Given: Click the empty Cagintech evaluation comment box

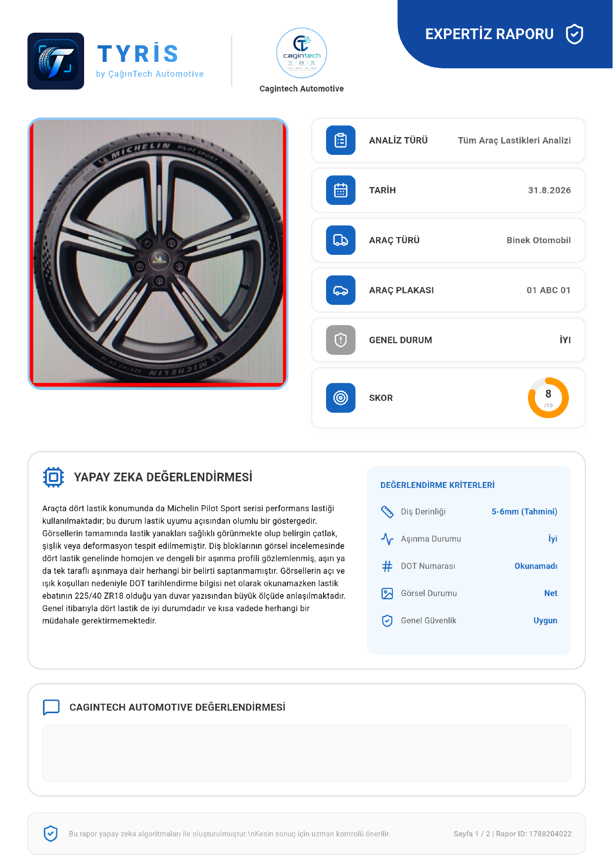Looking at the screenshot, I should coord(307,754).
